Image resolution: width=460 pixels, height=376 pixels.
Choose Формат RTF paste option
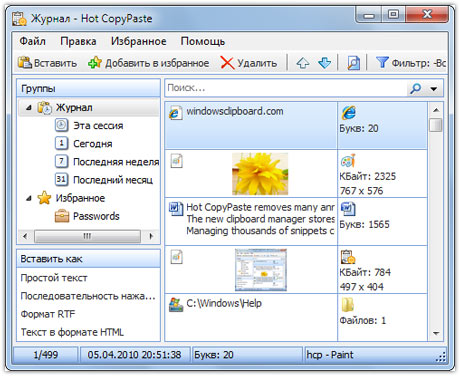[x=48, y=314]
